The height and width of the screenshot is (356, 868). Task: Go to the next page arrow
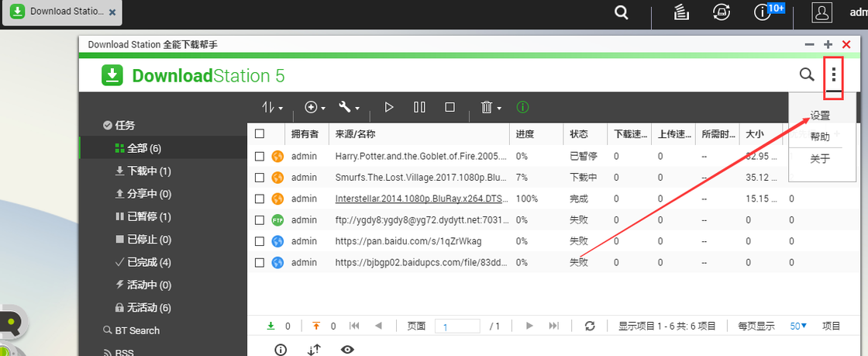(530, 327)
